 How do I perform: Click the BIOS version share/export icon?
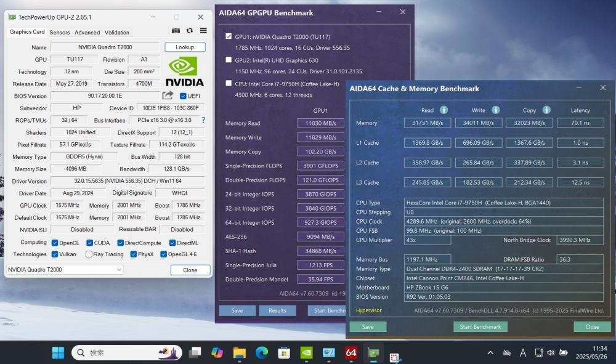(168, 95)
